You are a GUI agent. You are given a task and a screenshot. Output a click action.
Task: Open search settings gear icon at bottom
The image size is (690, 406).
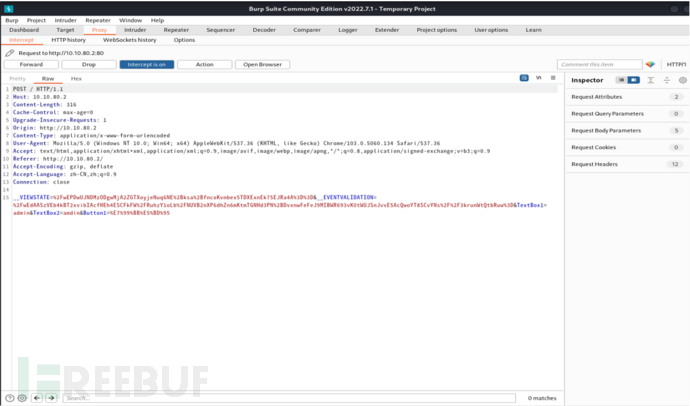pyautogui.click(x=22, y=398)
